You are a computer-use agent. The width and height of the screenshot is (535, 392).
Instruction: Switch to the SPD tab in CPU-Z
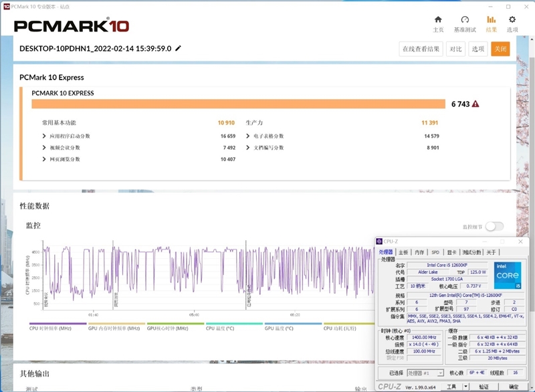pos(435,252)
